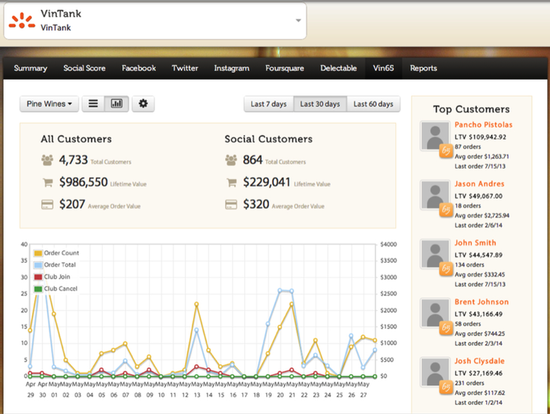Switch to the Social Score tab

(x=84, y=68)
